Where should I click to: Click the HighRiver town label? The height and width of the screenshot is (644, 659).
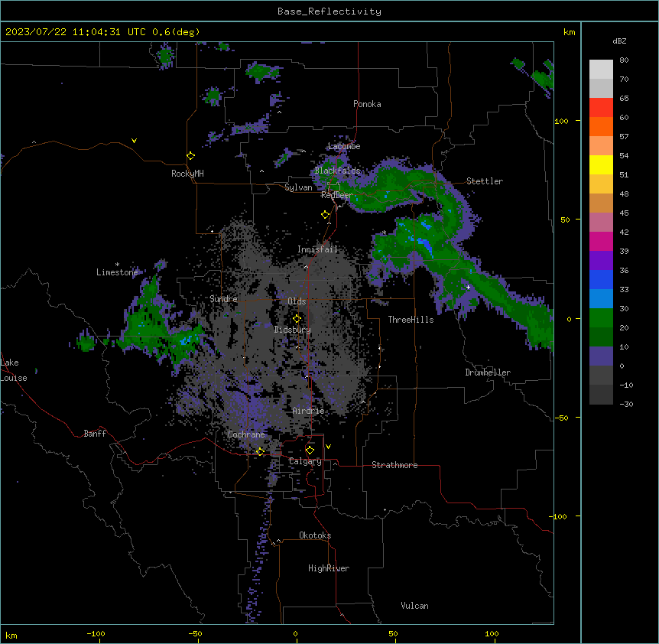click(329, 568)
